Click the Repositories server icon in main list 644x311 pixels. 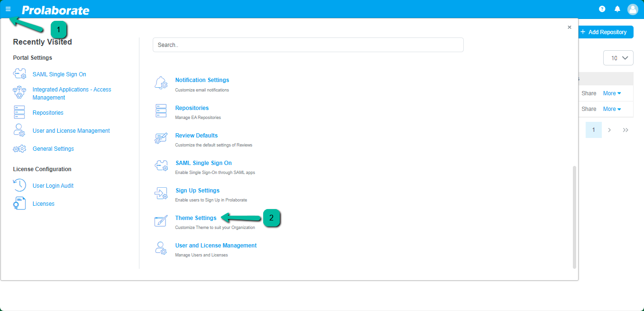pos(161,110)
